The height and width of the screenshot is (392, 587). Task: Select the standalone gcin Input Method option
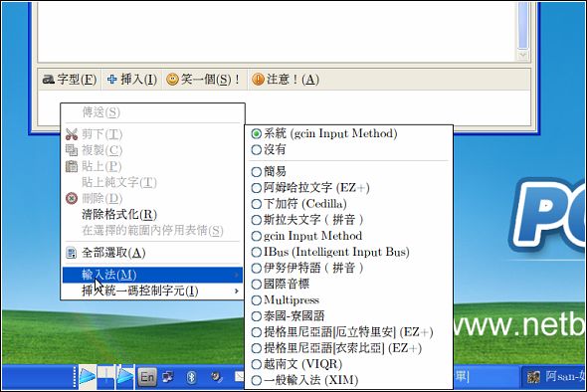(x=348, y=236)
